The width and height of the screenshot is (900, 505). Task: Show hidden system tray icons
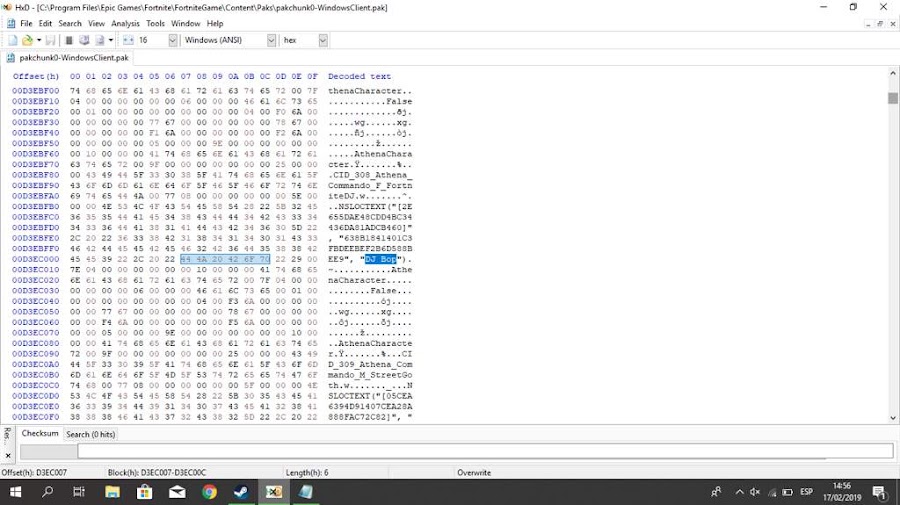pos(739,492)
